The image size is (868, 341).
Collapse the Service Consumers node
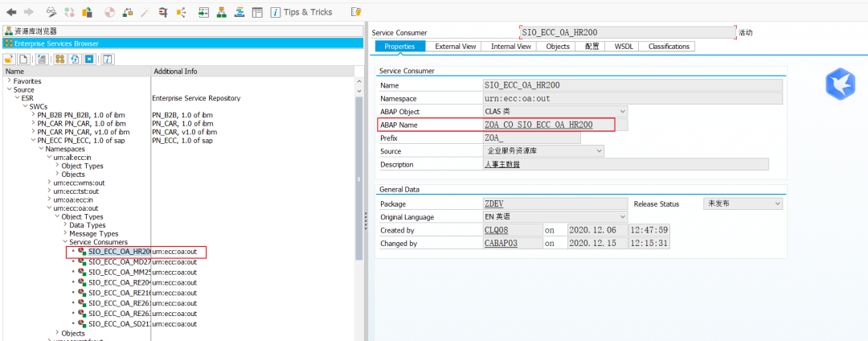[x=65, y=242]
